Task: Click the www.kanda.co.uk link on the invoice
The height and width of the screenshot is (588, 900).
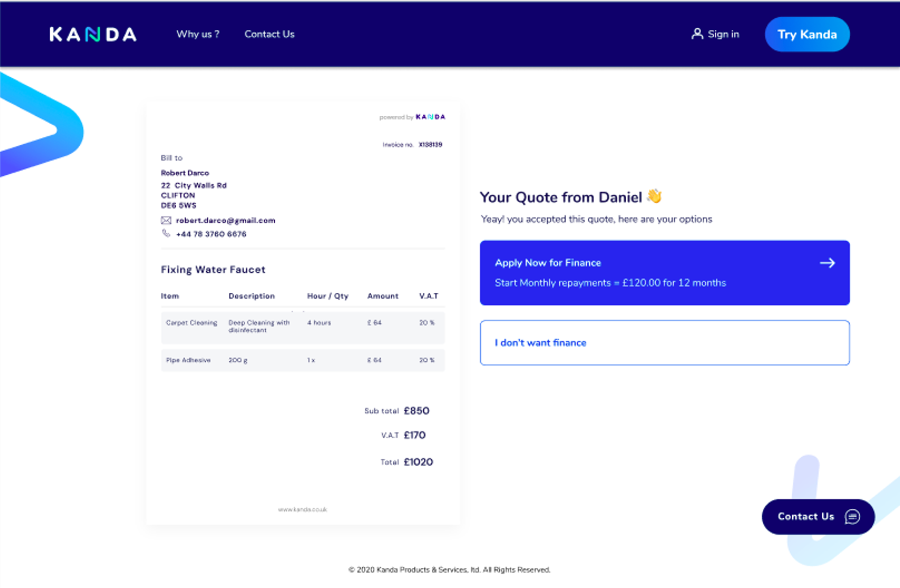Action: 303,509
